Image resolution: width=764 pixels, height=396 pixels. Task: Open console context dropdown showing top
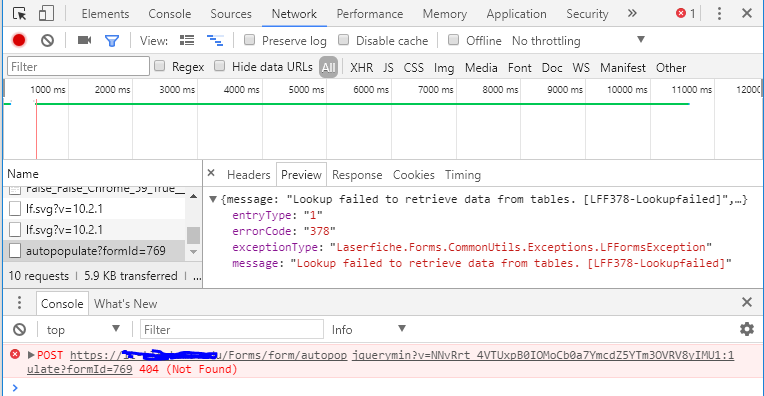(x=83, y=330)
